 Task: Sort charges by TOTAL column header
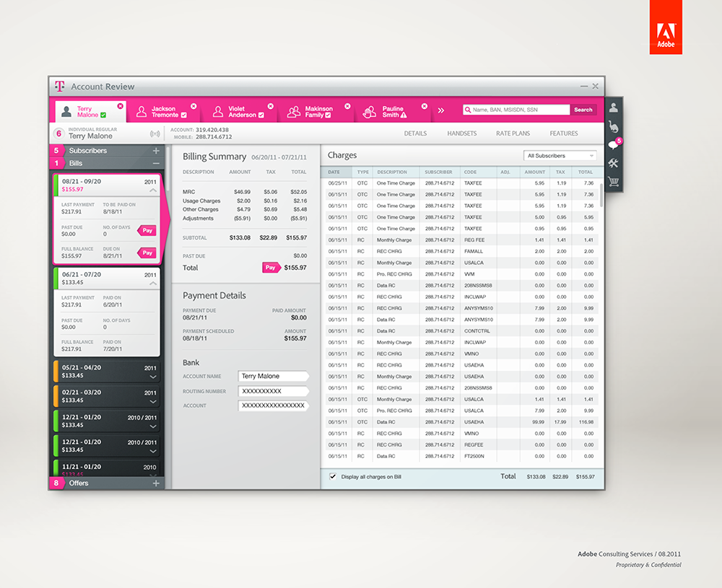(x=586, y=172)
